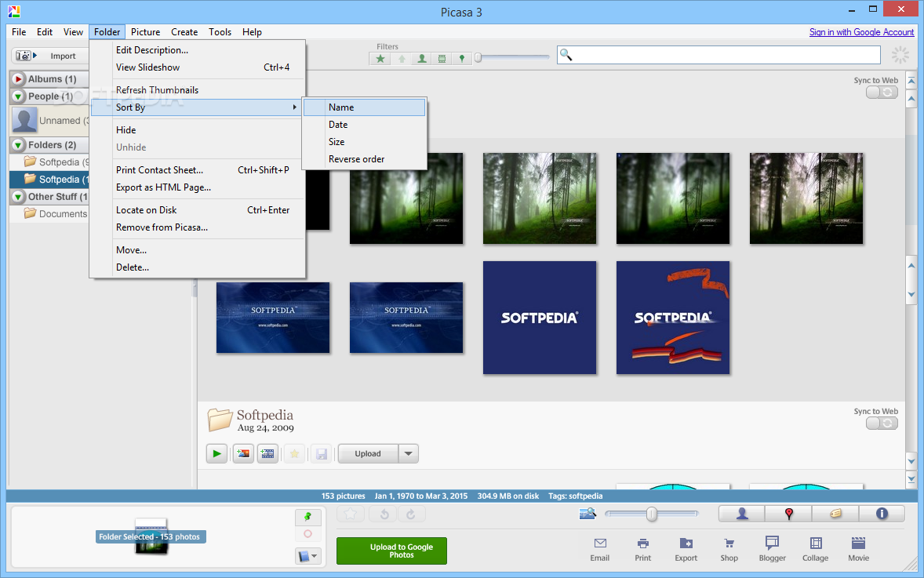Click the magnifier search icon
Screen dimensions: 924x578
(566, 55)
